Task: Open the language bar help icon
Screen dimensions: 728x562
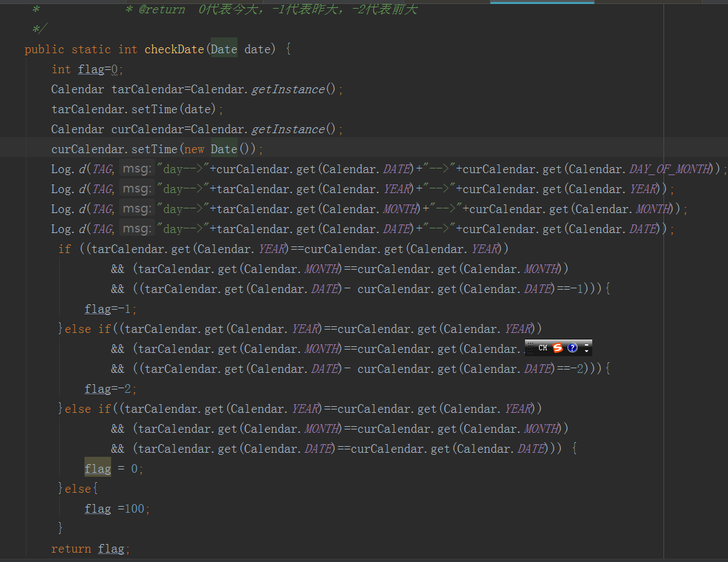Action: tap(572, 348)
